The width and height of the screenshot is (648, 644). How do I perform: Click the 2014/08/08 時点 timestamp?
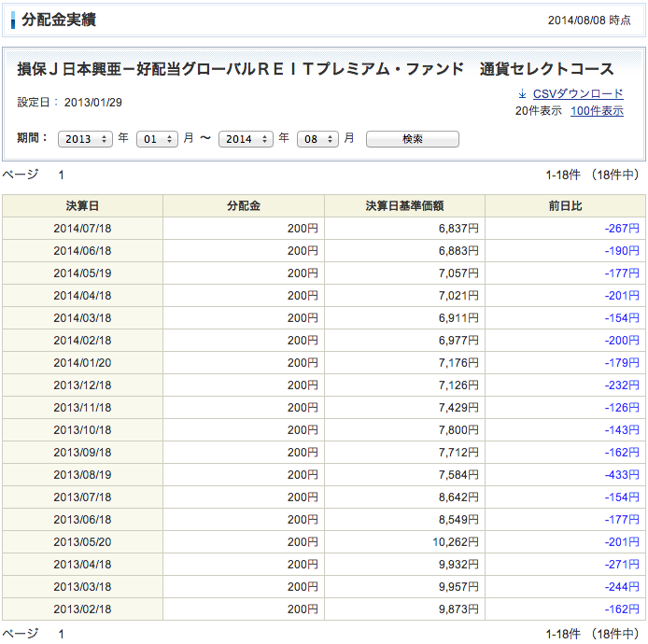[589, 20]
